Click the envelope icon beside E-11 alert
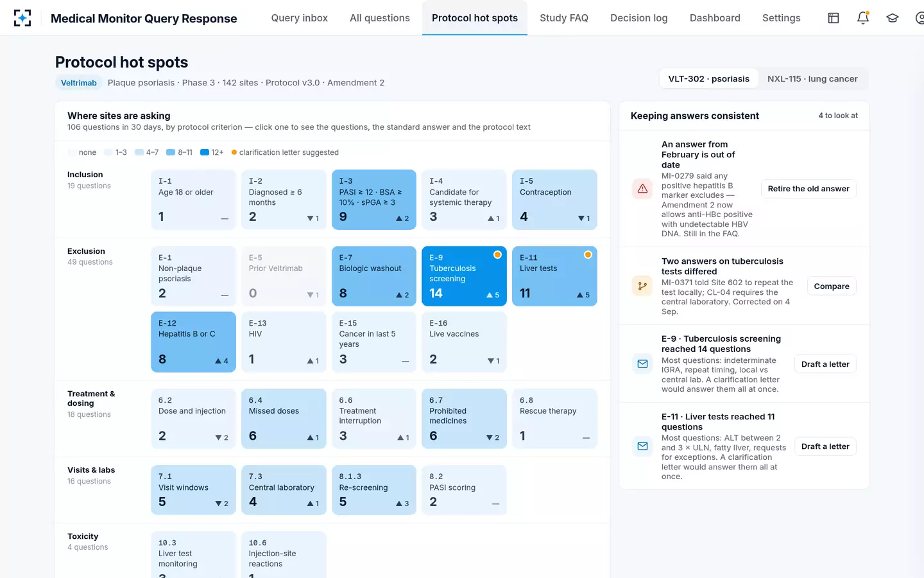Image resolution: width=924 pixels, height=578 pixels. click(x=642, y=446)
